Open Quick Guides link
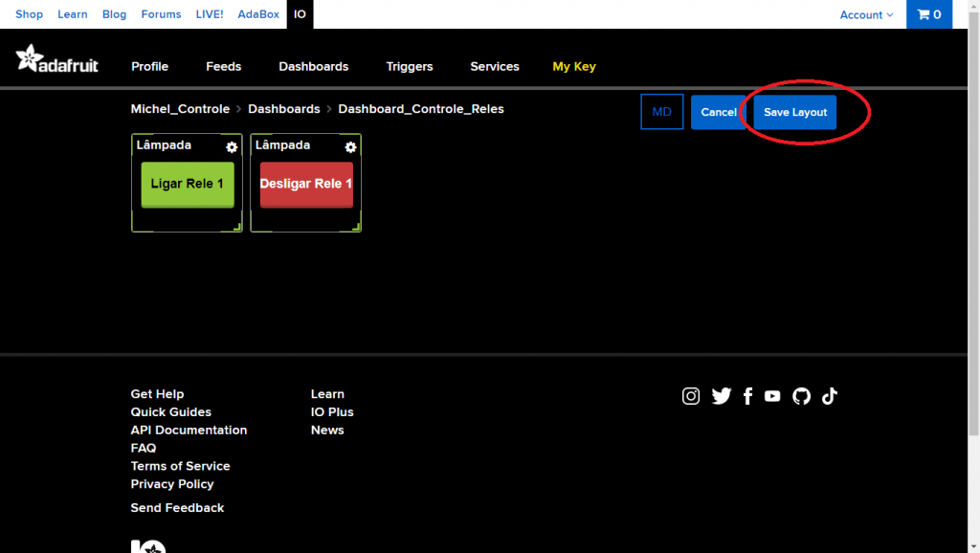 [170, 411]
